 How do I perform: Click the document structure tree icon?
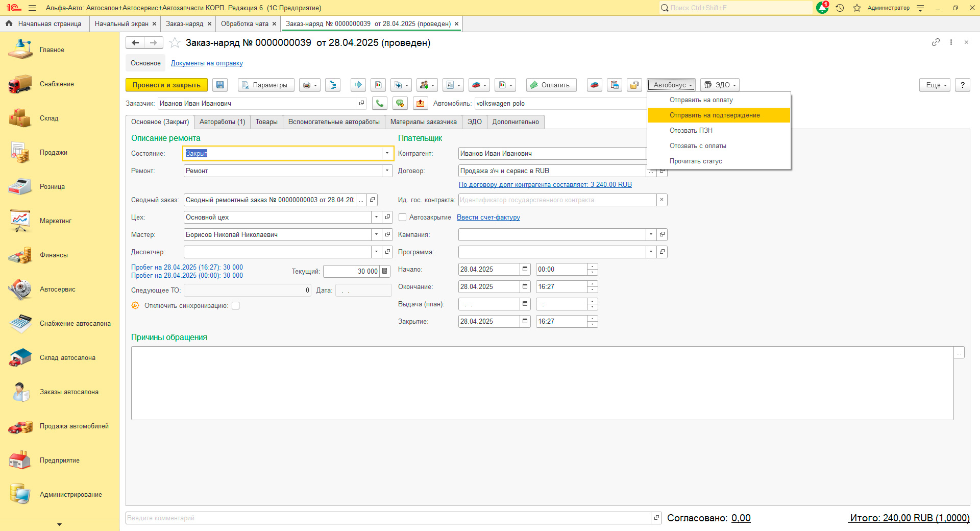(333, 85)
